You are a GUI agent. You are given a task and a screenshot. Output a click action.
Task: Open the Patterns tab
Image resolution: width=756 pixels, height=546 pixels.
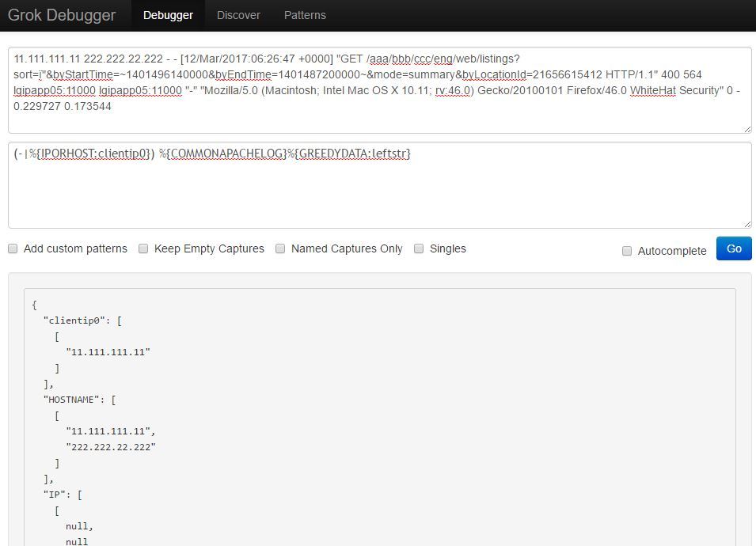click(305, 15)
